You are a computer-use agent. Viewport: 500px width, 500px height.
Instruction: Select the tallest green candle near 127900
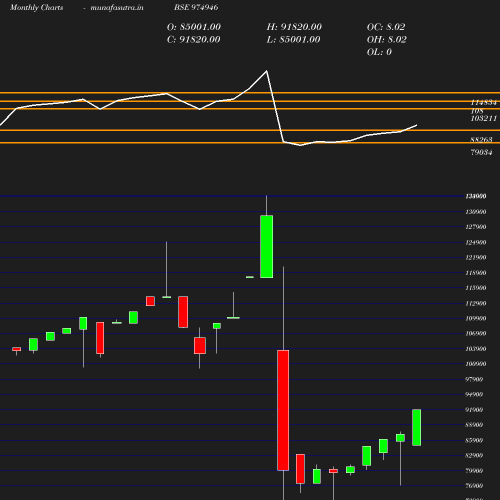267,246
